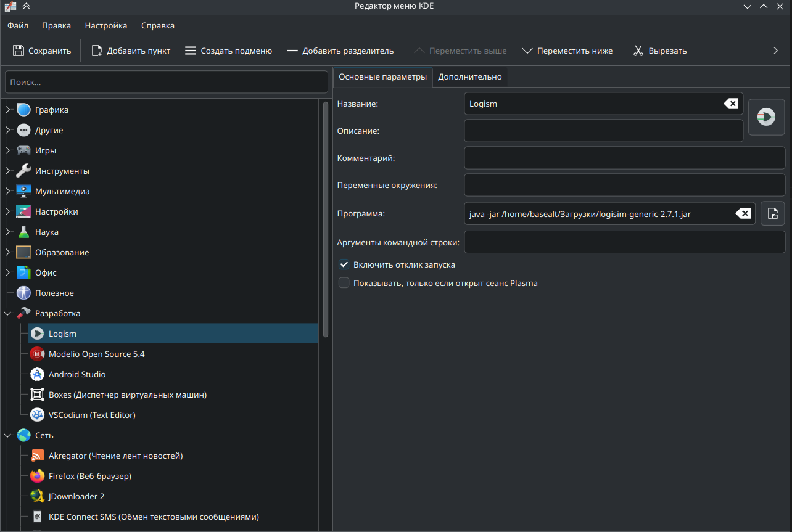Select the Logism tree entry
This screenshot has width=792, height=532.
click(x=173, y=334)
